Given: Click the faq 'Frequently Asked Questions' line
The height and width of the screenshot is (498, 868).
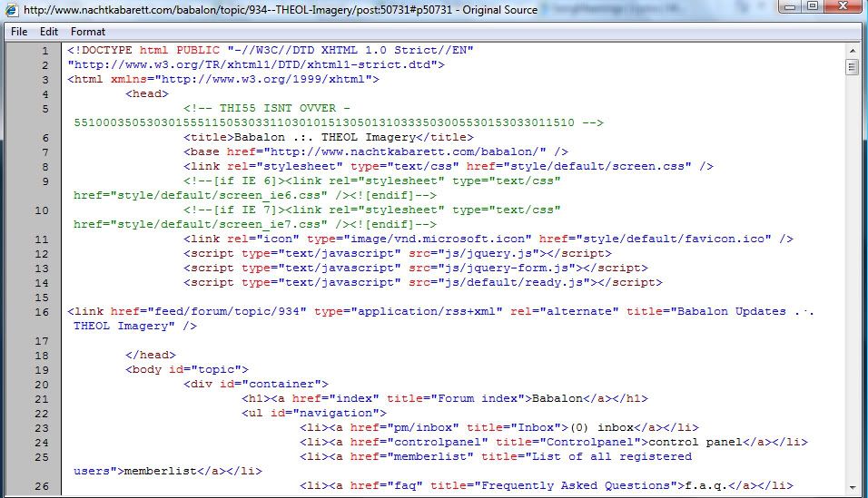Looking at the screenshot, I should tap(547, 485).
